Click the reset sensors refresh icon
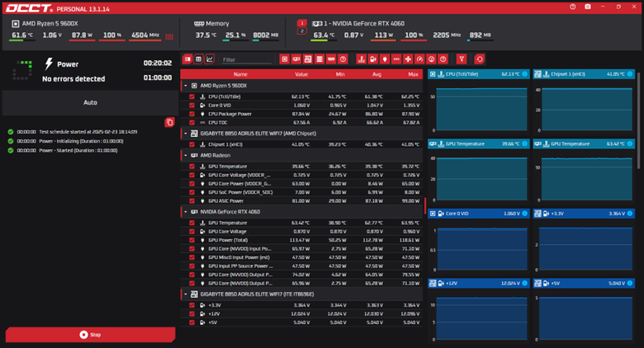This screenshot has height=348, width=644. coord(480,59)
